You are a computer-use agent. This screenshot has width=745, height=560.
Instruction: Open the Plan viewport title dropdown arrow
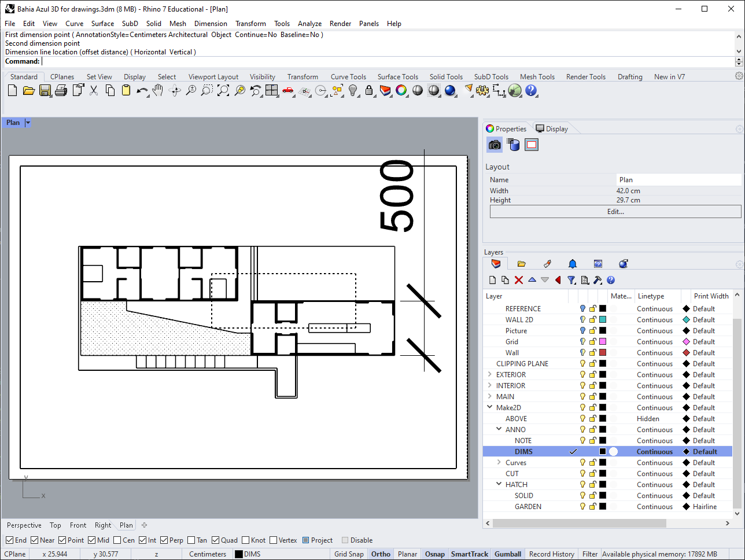tap(28, 123)
